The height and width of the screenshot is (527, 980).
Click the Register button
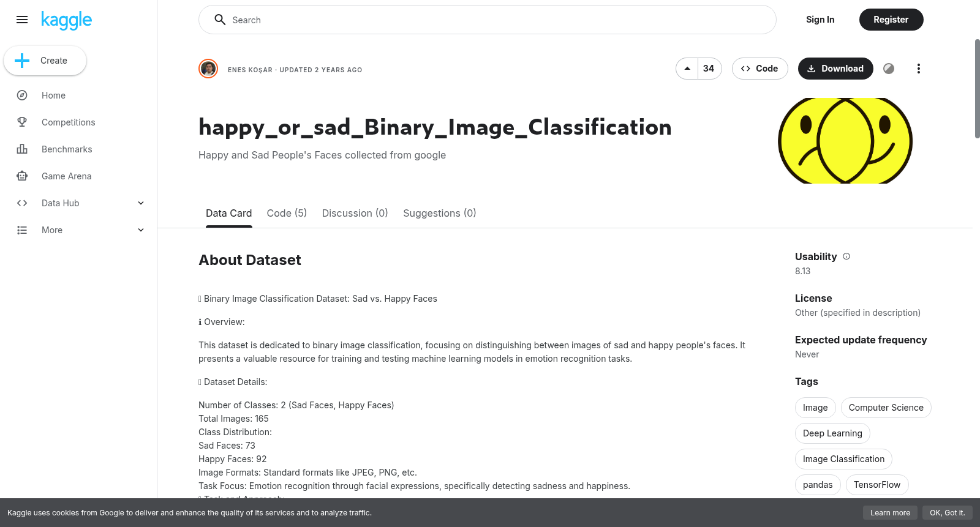[x=891, y=20]
